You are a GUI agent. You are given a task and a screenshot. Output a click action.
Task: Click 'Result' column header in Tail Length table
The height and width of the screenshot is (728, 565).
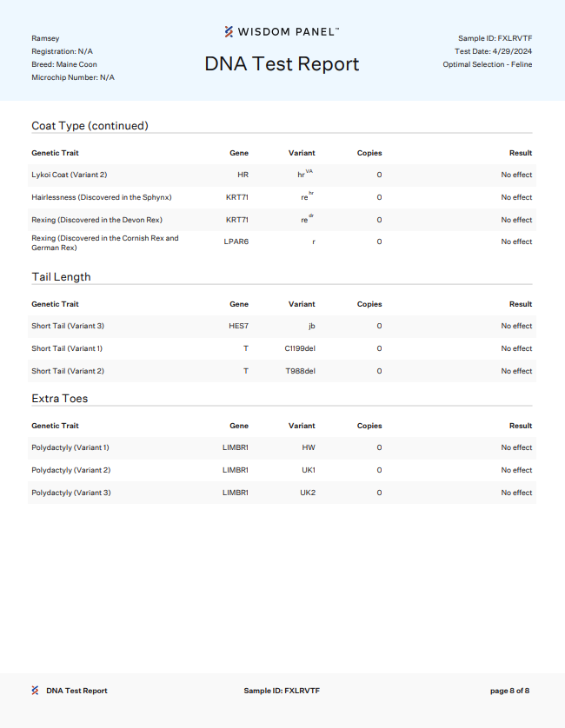[x=521, y=304]
